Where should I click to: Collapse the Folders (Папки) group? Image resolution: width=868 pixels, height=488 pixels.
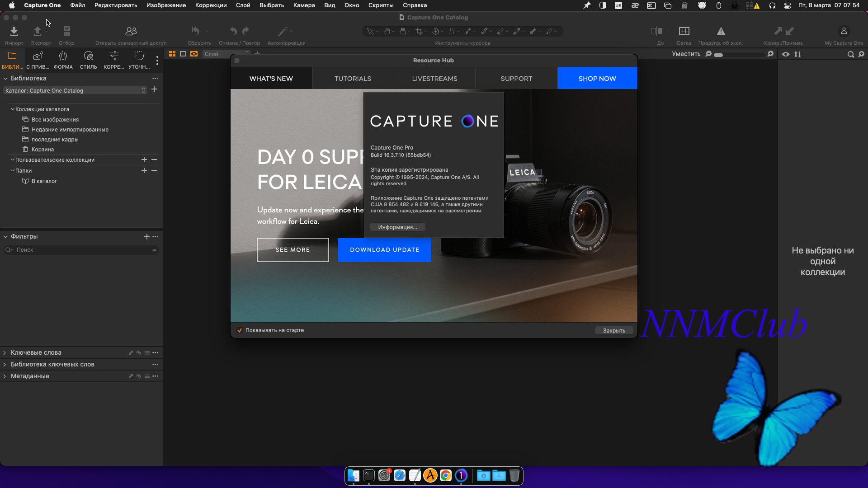pos(13,170)
